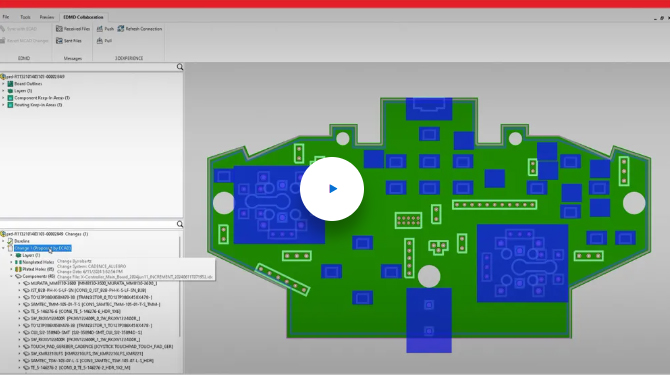Screen dimensions: 670x375
Task: Click the Refresh Connection icon
Action: (x=121, y=29)
